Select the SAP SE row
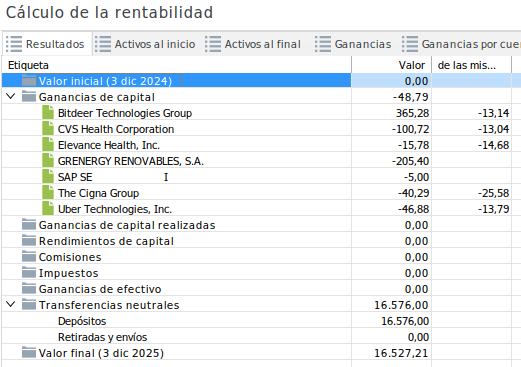 [261, 177]
